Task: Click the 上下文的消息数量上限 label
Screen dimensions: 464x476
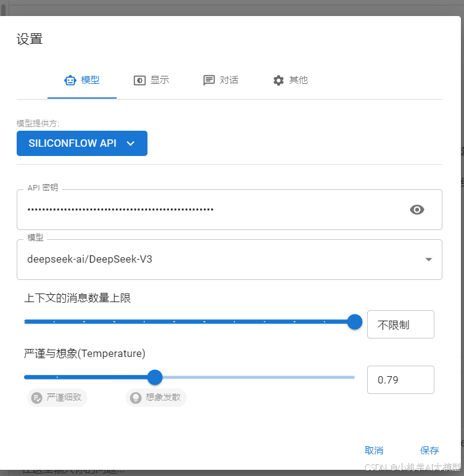Action: click(x=78, y=298)
